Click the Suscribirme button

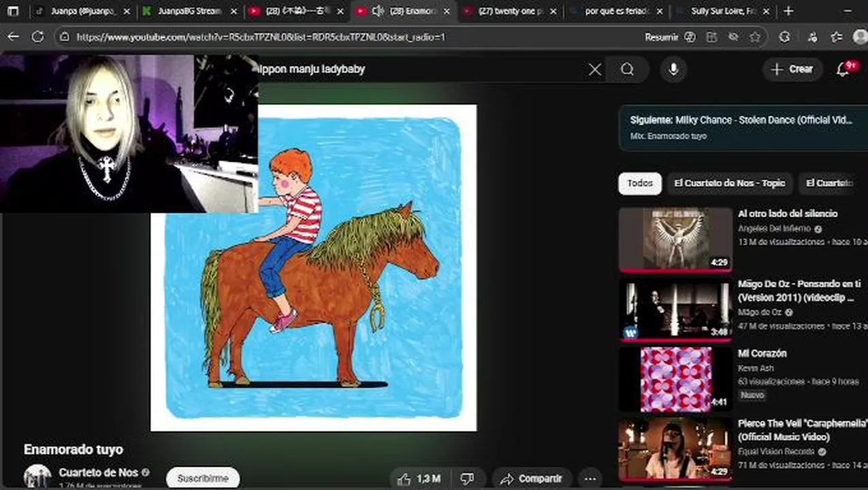[x=203, y=478]
